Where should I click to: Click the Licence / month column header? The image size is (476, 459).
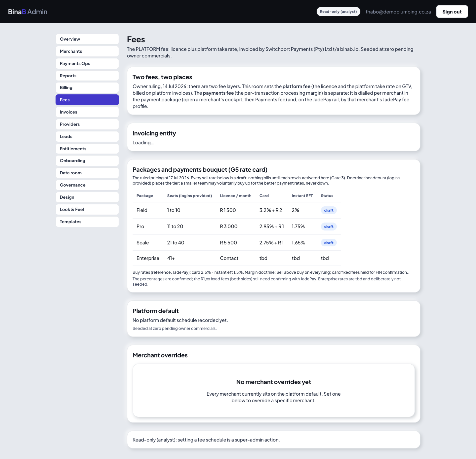tap(236, 196)
